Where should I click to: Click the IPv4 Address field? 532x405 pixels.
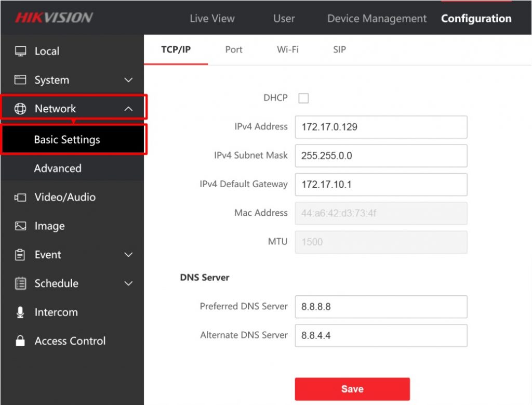(x=381, y=127)
